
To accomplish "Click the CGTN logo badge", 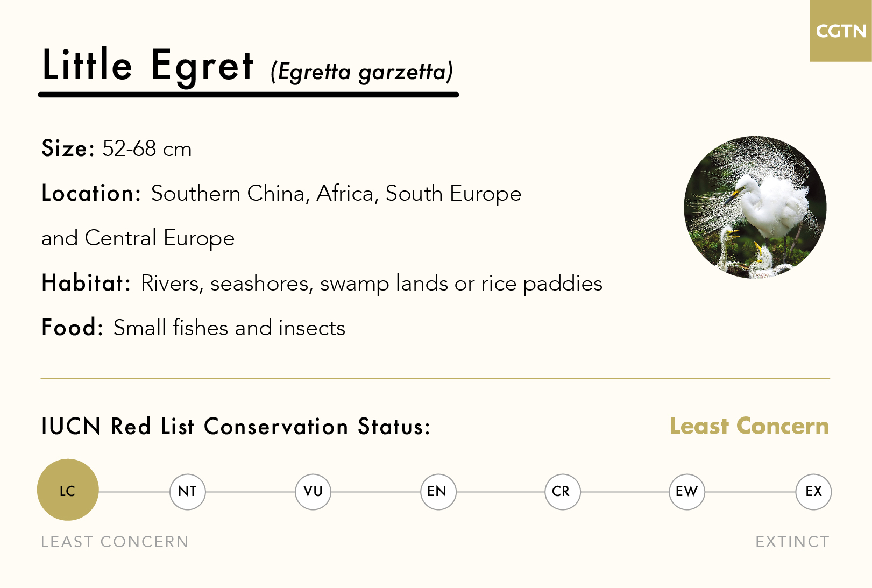I will [840, 31].
